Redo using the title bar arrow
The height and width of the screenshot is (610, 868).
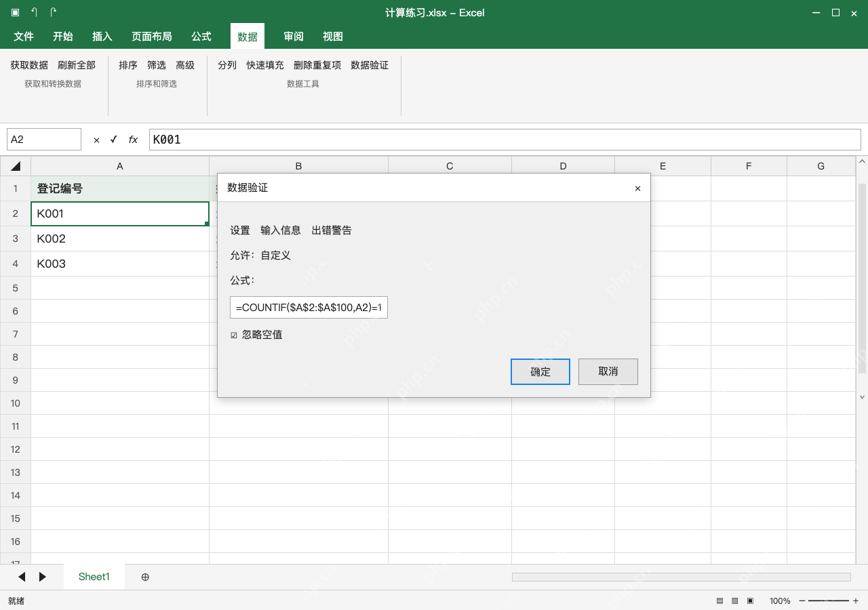point(53,12)
